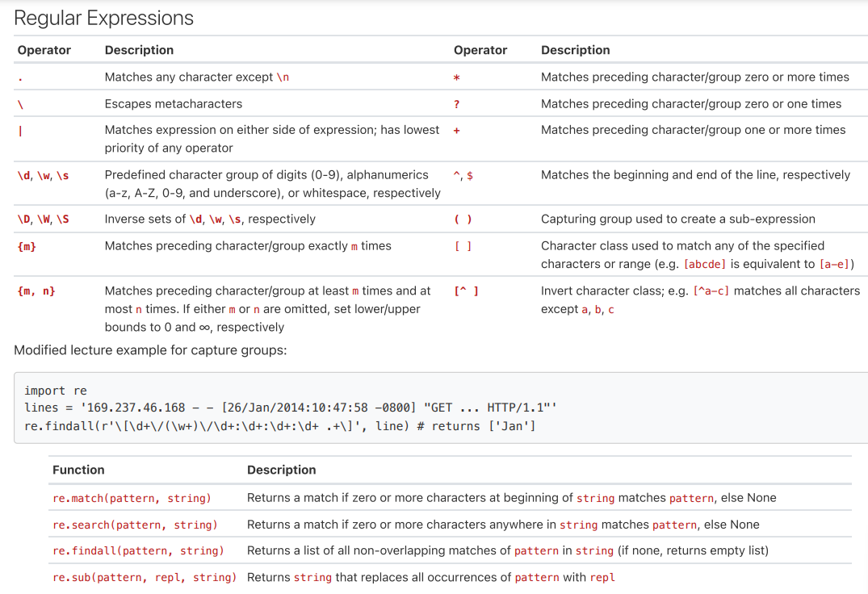Screen dimensions: 868x594
Task: Click the plus sign operator cell
Action: (456, 131)
